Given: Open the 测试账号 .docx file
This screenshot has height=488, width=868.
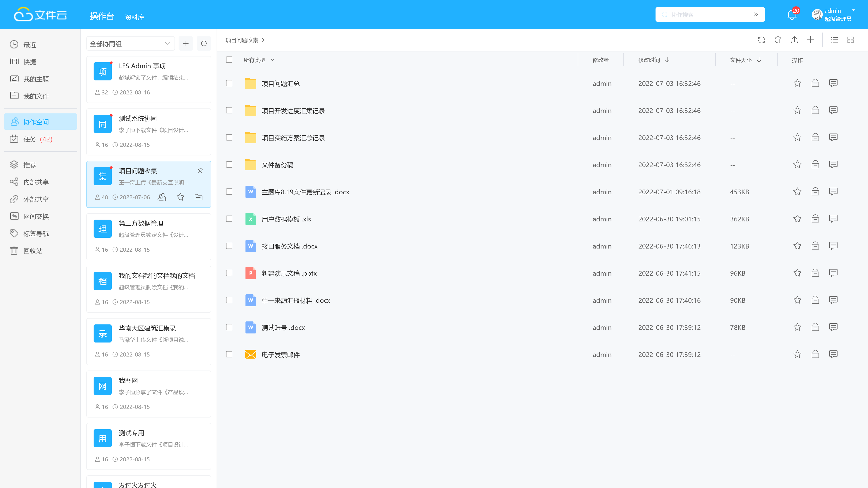Looking at the screenshot, I should click(x=283, y=327).
